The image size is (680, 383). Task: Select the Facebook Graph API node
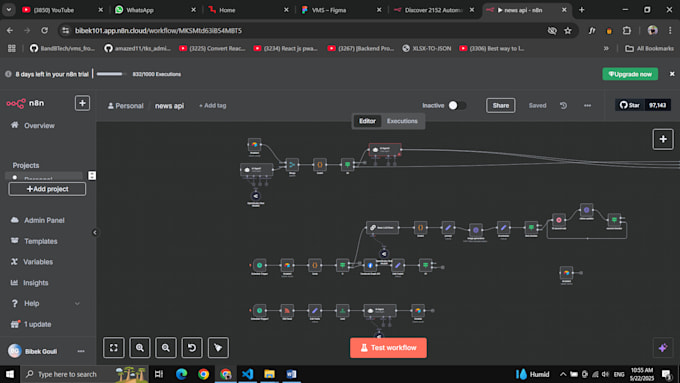[370, 265]
